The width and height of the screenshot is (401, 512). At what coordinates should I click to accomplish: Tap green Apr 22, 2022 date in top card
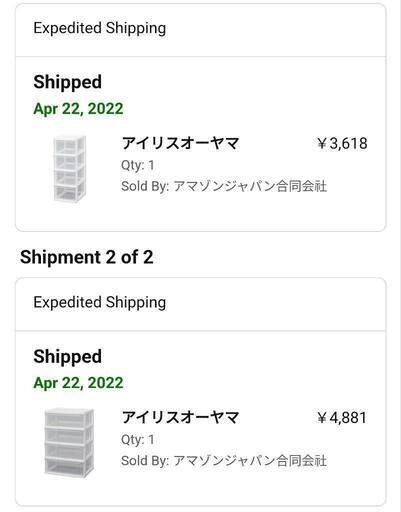point(78,109)
